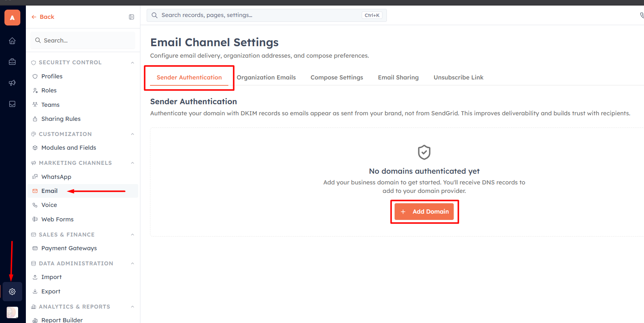Focus the global Search records field
This screenshot has height=323, width=644.
[266, 15]
